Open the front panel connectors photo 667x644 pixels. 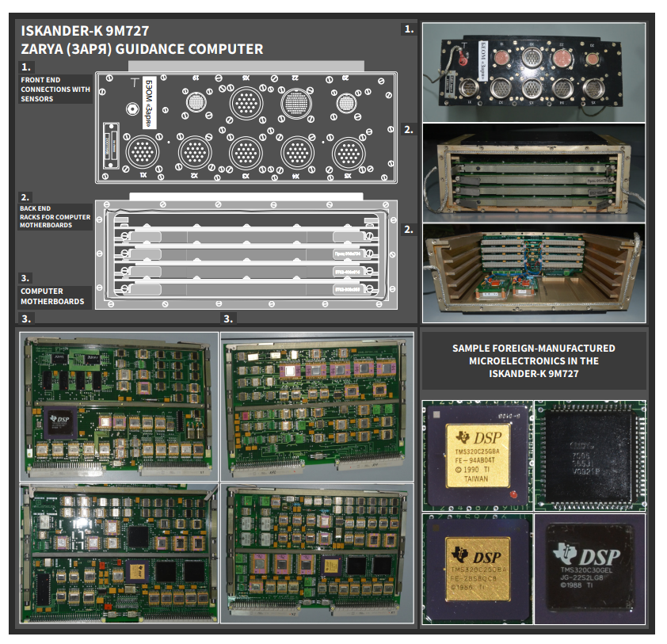tap(534, 71)
